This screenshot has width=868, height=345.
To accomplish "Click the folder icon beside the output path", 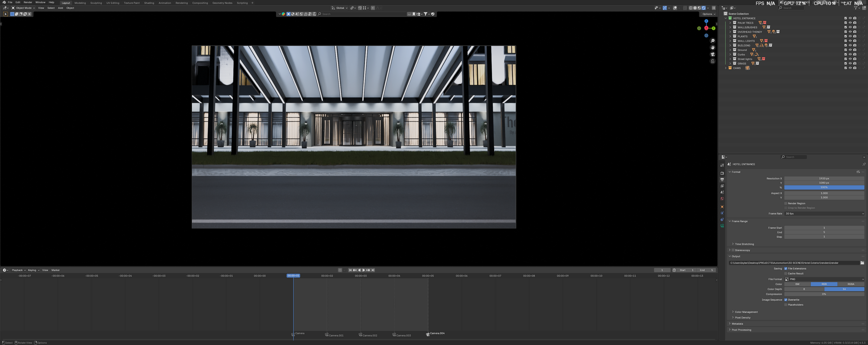I will [x=862, y=263].
